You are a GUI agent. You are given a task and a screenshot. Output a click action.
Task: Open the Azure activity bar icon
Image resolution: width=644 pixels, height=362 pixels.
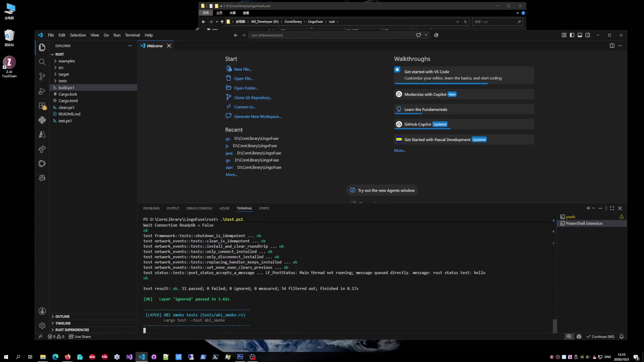(42, 135)
